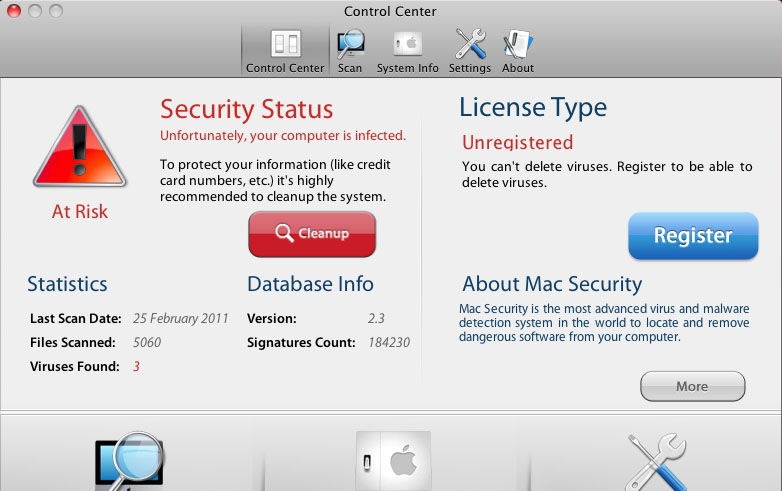
Task: Click the Unregistered license label
Action: 517,142
